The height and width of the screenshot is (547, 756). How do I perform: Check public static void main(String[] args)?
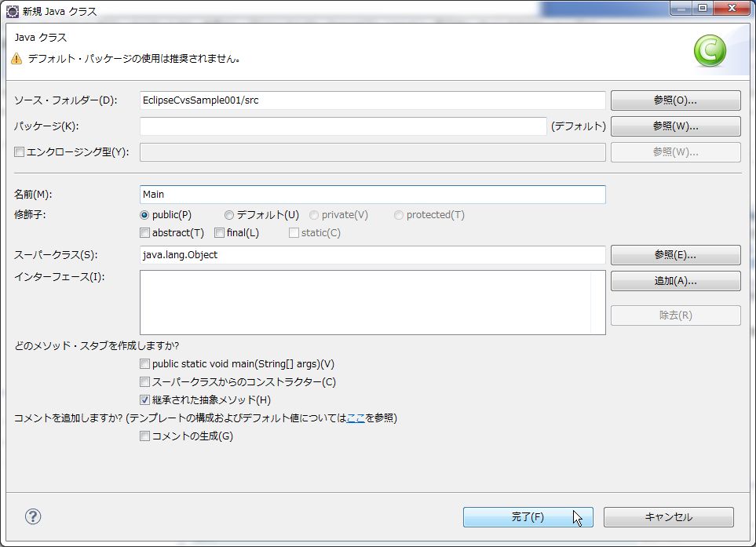click(144, 364)
